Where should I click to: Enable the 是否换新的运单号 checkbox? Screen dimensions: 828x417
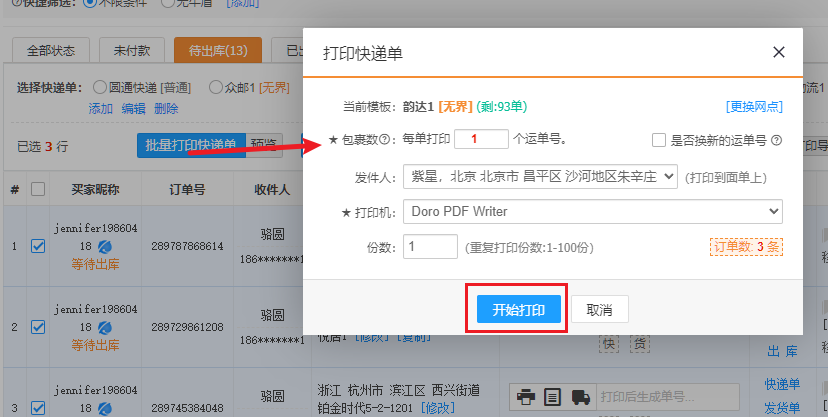659,140
